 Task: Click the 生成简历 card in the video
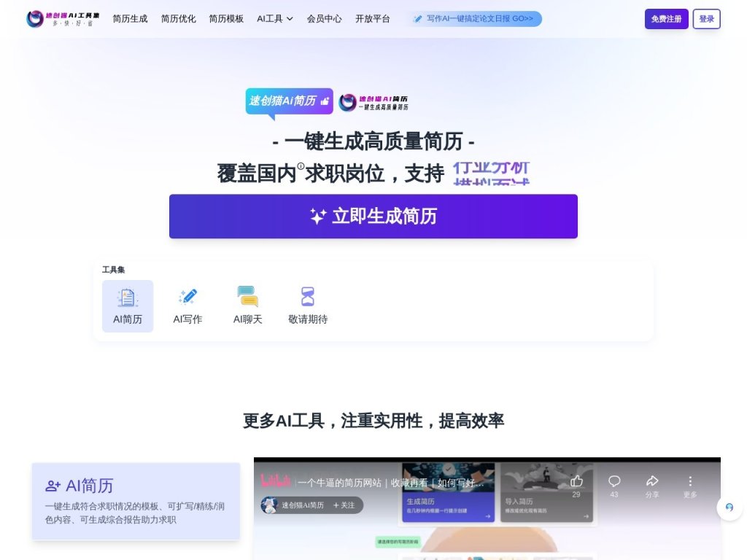click(x=449, y=492)
